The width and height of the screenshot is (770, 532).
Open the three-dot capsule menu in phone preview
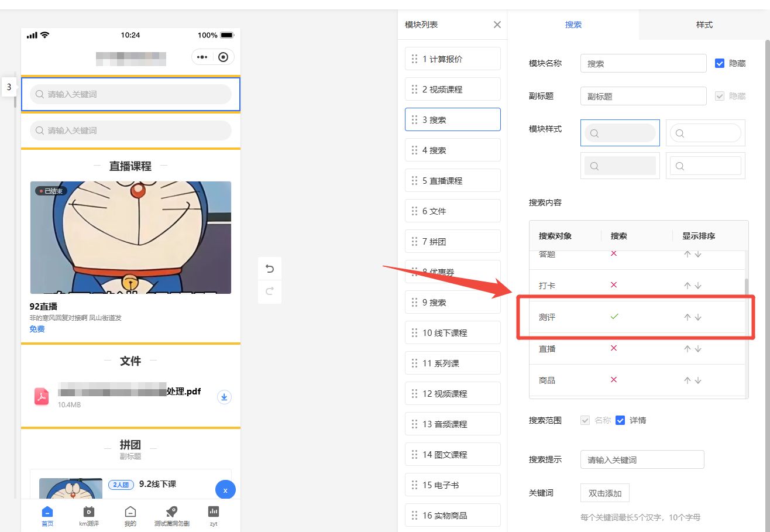202,57
